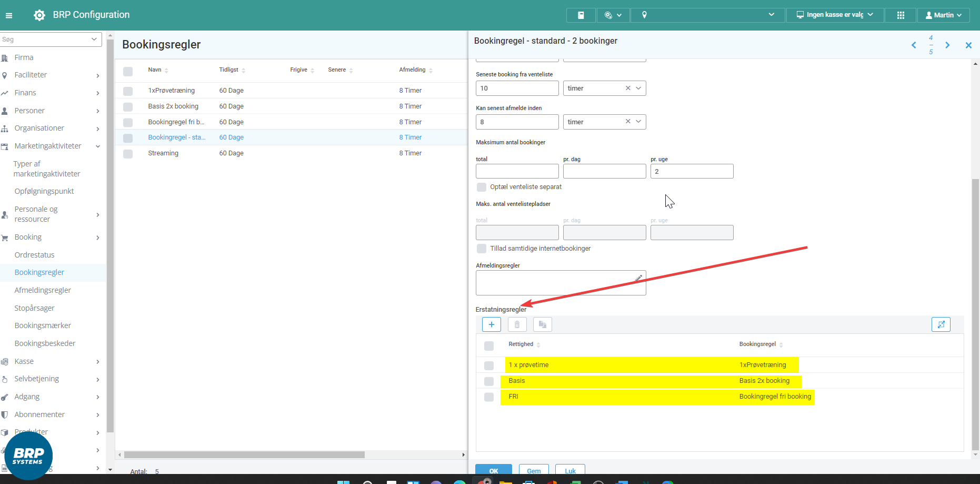
Task: Sort the list by Senere column
Action: tap(341, 70)
